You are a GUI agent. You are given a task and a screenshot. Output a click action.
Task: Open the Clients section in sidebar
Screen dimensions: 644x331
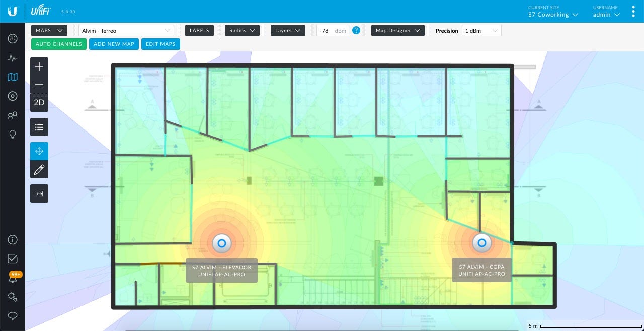[x=13, y=115]
